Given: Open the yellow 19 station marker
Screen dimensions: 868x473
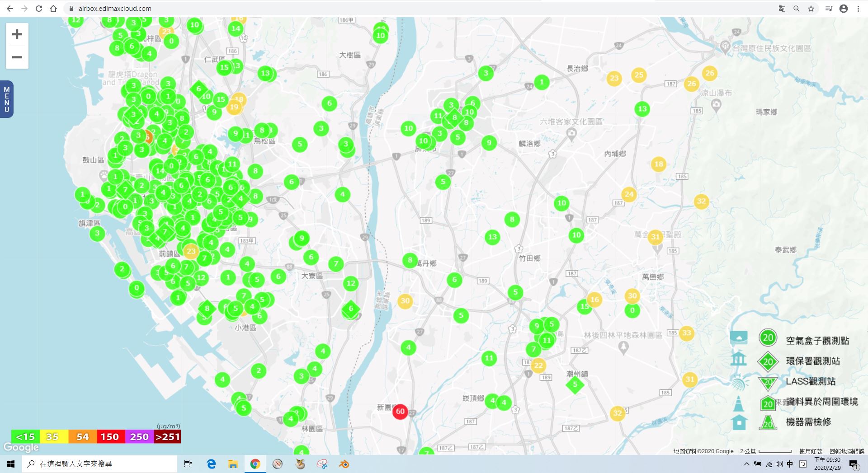Looking at the screenshot, I should [x=234, y=107].
